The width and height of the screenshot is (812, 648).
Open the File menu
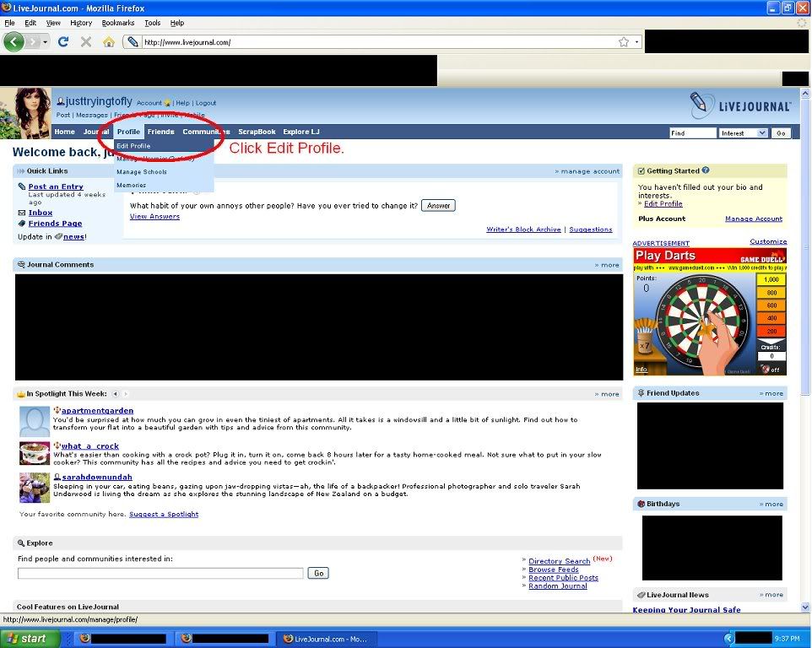point(9,23)
